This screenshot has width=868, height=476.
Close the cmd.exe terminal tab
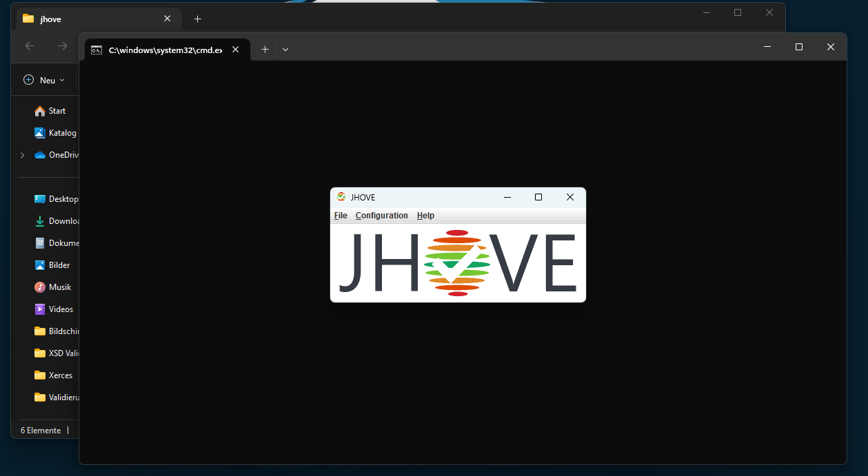236,50
